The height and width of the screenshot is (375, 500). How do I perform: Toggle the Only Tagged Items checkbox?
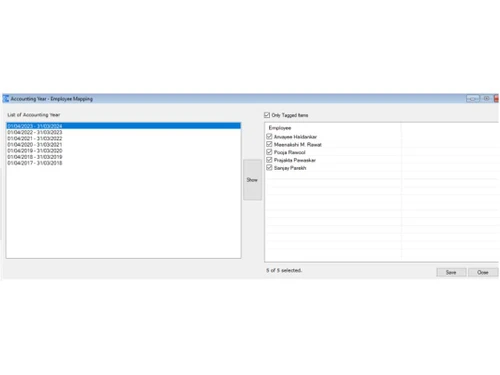point(267,115)
